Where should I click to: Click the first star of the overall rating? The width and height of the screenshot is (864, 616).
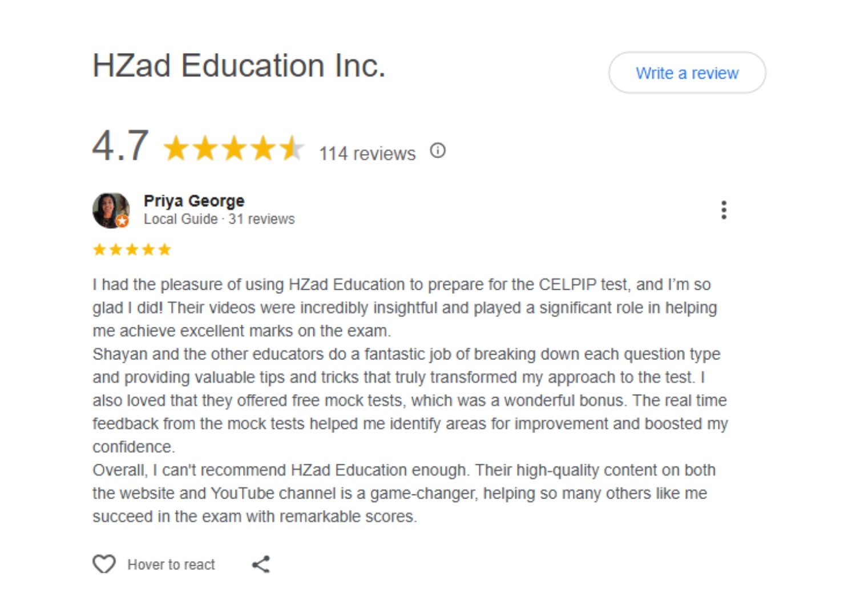tap(176, 148)
